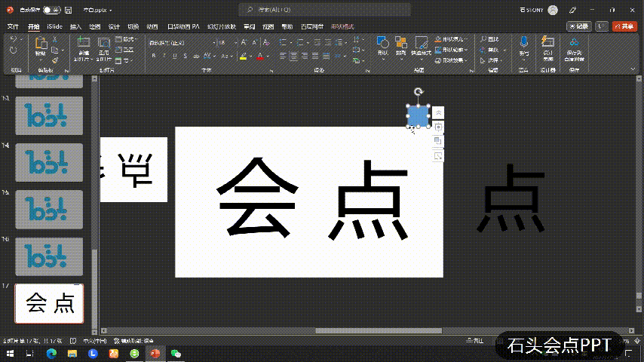644x362 pixels.
Task: Toggle the AutoSave switch
Action: (x=51, y=10)
